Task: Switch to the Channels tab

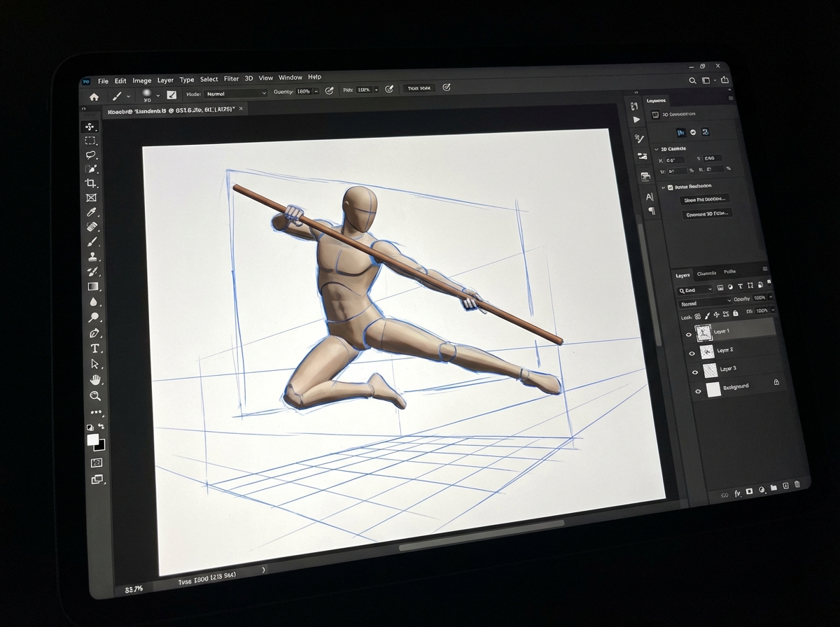Action: [706, 274]
